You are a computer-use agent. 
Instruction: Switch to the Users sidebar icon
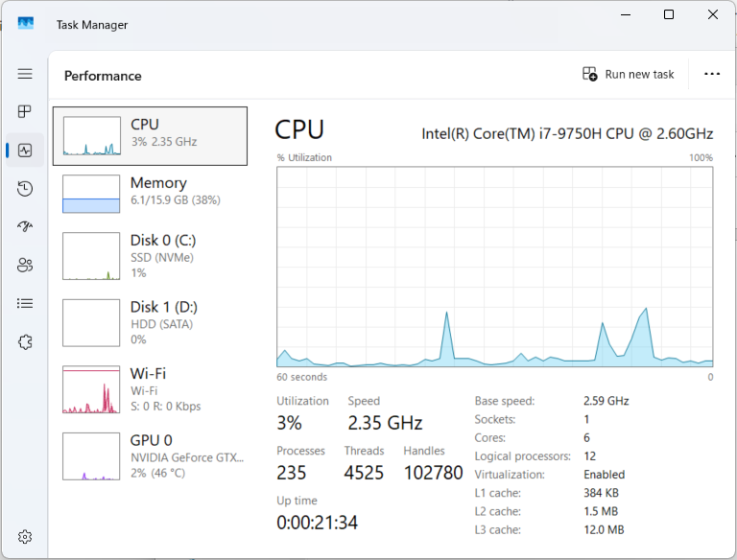(25, 266)
